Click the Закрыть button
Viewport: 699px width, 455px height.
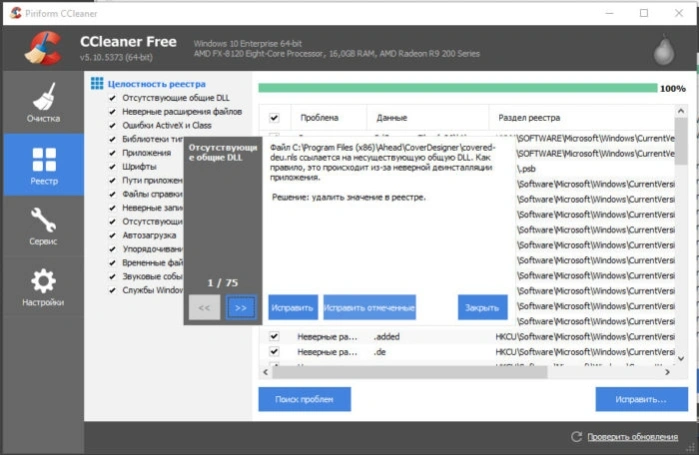[x=482, y=307]
